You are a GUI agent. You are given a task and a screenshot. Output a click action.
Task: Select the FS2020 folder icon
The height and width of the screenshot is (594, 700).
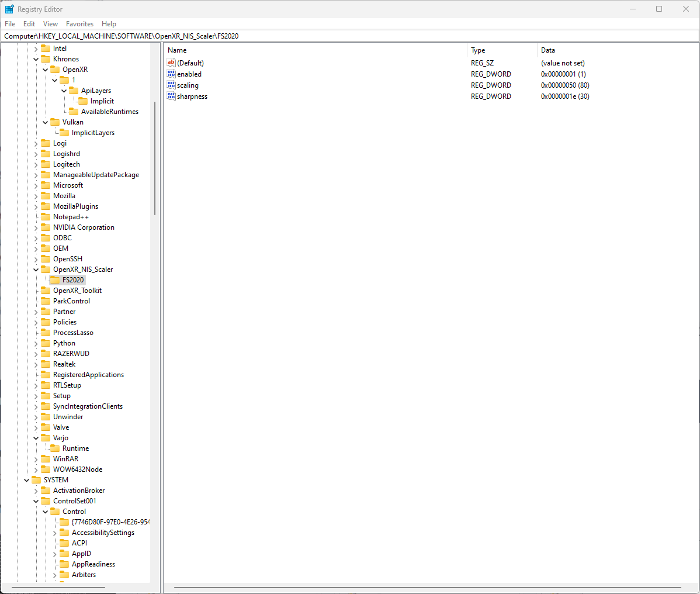tap(55, 279)
